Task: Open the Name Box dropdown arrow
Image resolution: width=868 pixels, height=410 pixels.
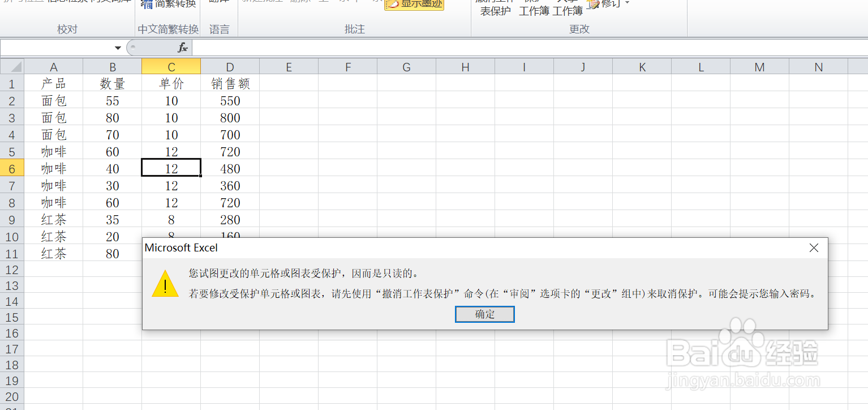Action: [117, 48]
